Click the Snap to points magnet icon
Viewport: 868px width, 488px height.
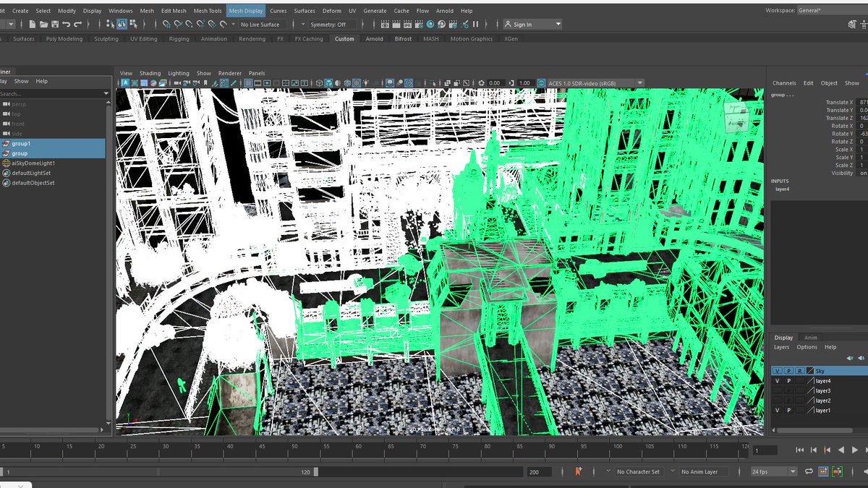pos(190,24)
